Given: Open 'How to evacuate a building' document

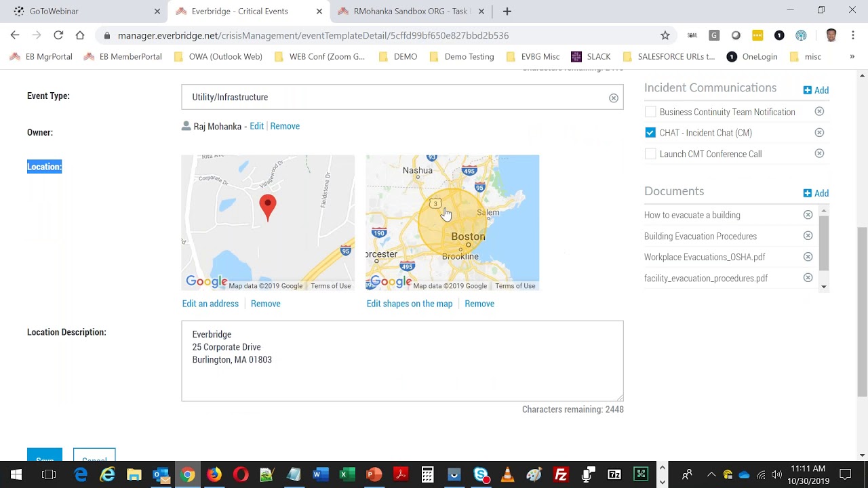Looking at the screenshot, I should pyautogui.click(x=692, y=215).
